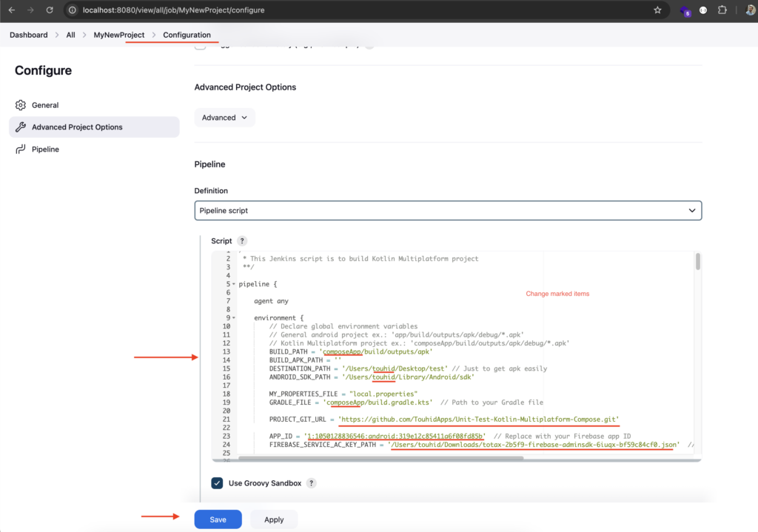The height and width of the screenshot is (532, 758).
Task: Click the APP_ID value in script
Action: pos(395,437)
